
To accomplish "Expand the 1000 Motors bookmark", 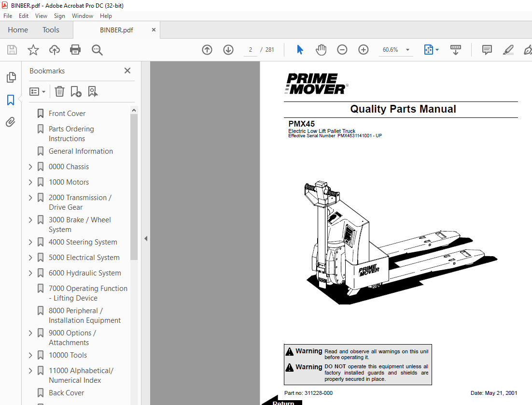I will tap(30, 182).
